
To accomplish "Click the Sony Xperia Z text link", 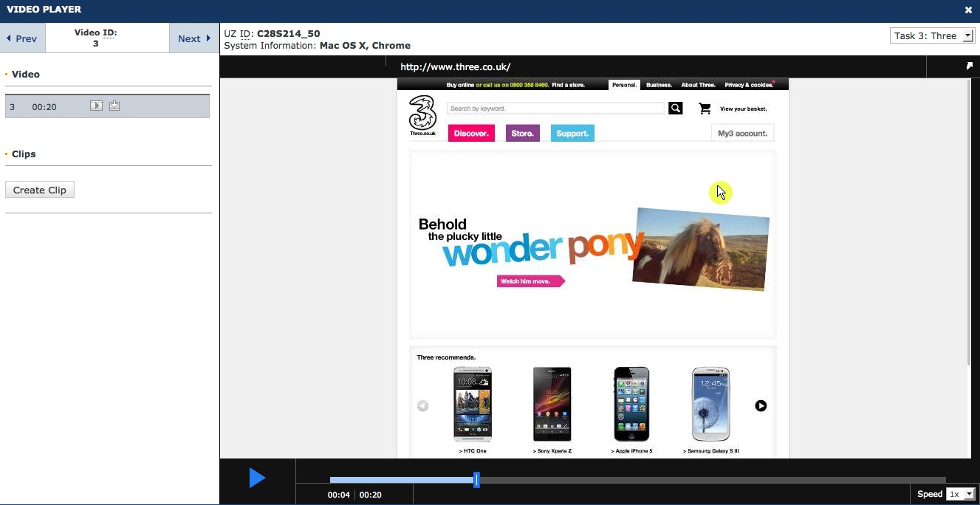I will [x=552, y=451].
